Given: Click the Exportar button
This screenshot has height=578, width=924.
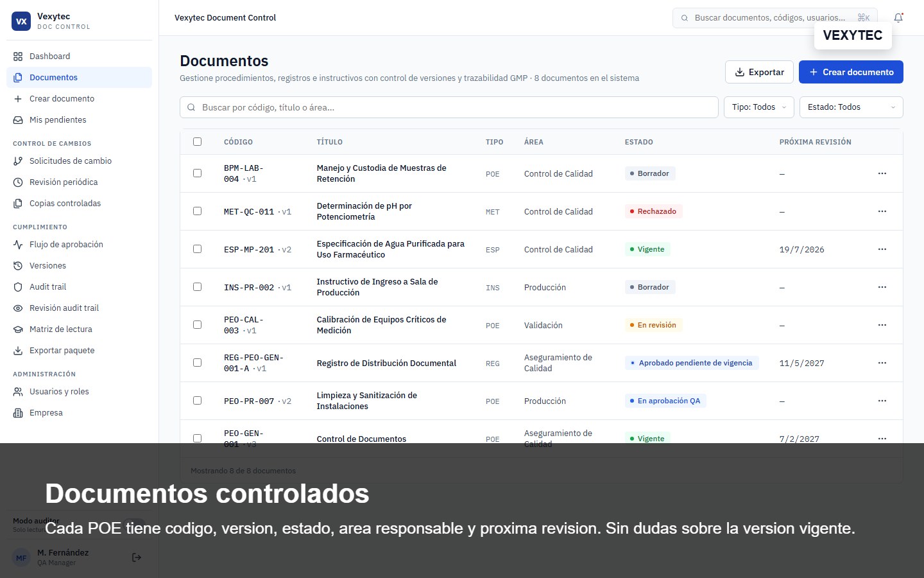Looking at the screenshot, I should coord(759,72).
